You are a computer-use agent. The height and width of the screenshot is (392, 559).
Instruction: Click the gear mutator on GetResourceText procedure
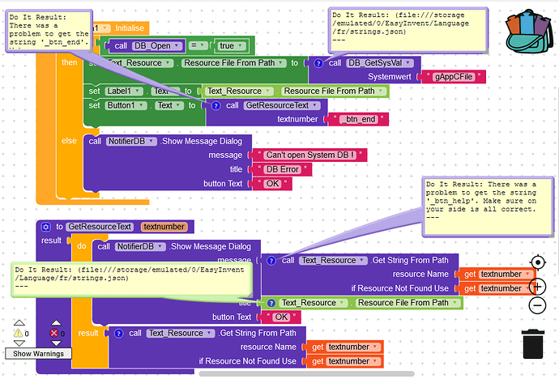[45, 227]
